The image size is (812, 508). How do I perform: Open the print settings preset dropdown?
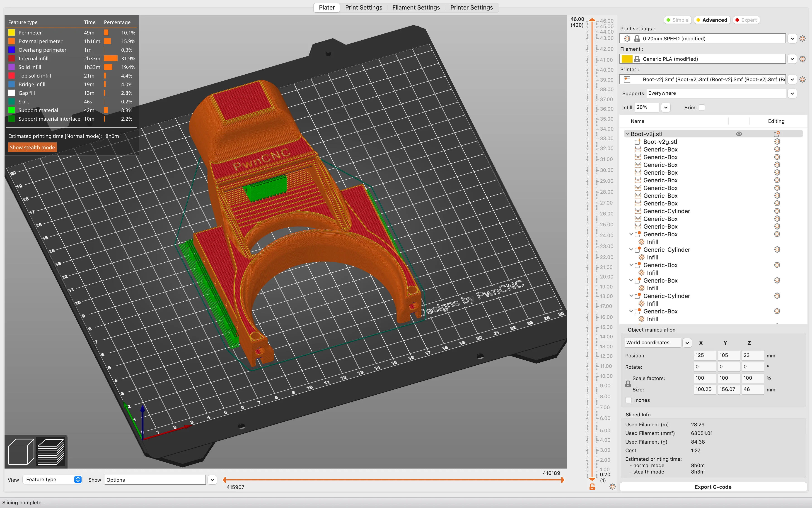pos(792,39)
